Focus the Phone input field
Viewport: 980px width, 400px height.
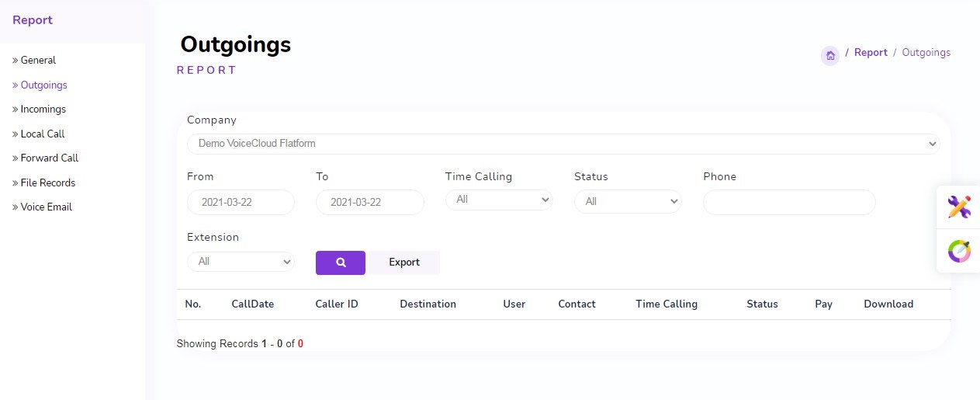(x=789, y=202)
